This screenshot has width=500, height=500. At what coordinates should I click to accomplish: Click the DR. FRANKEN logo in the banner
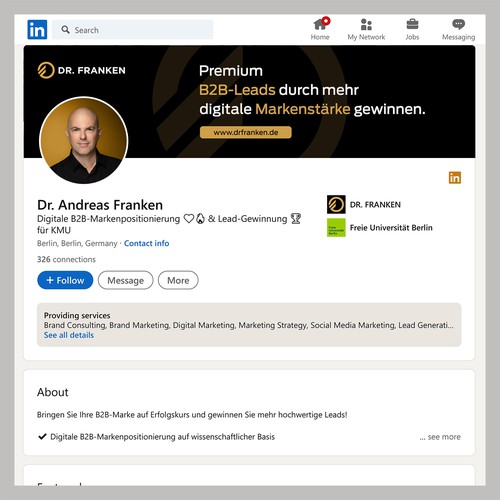click(81, 70)
